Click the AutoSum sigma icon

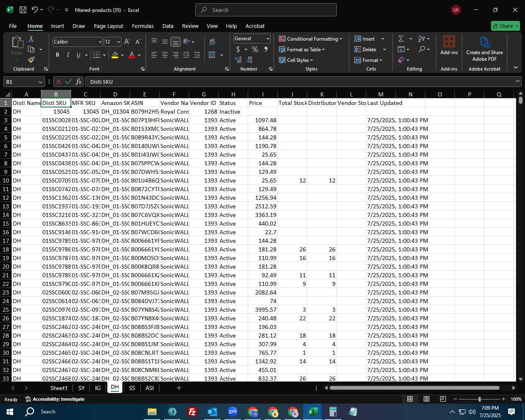[401, 39]
